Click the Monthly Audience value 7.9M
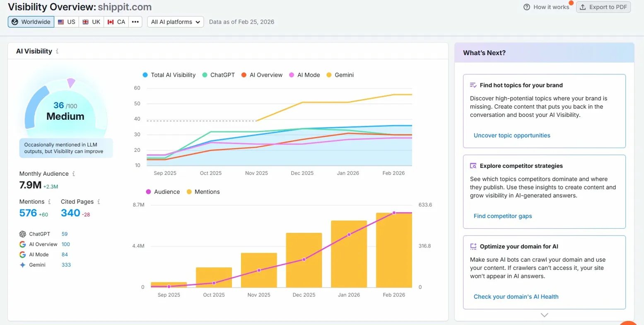 30,185
